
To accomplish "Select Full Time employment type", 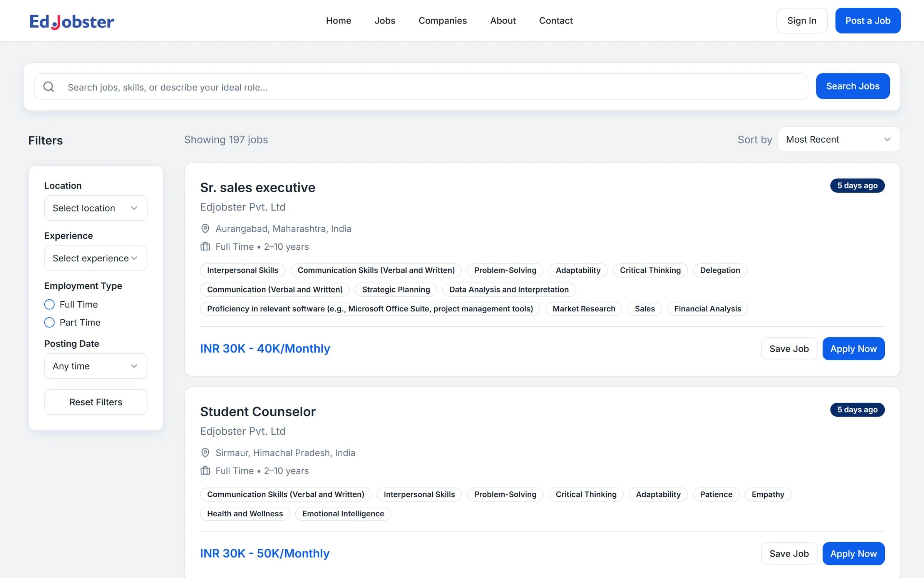I will (49, 304).
